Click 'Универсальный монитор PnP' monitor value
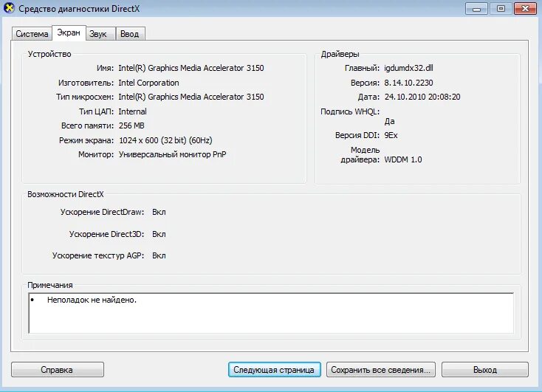 173,154
